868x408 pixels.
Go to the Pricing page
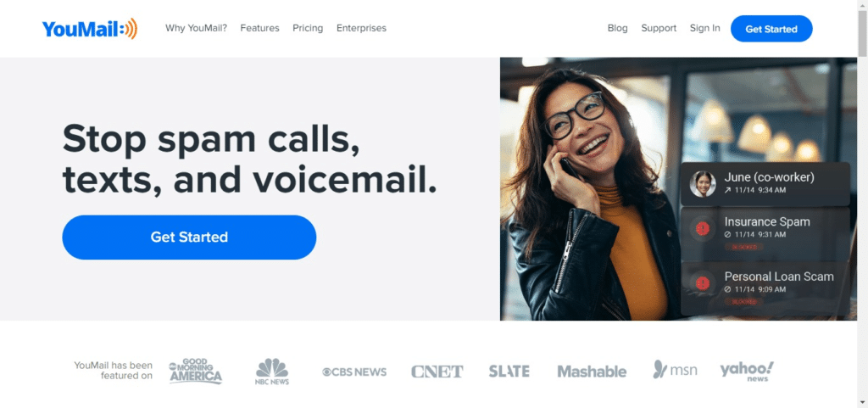coord(308,28)
